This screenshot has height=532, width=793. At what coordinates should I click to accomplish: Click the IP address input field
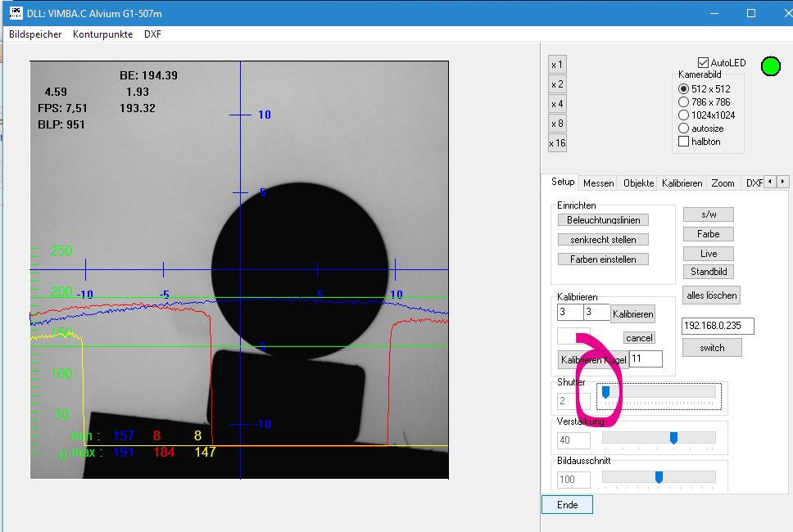(718, 327)
